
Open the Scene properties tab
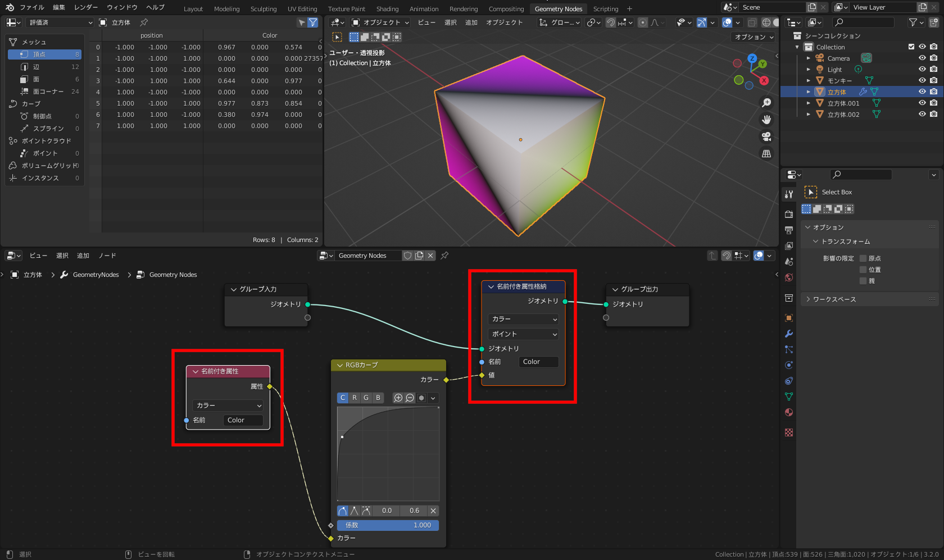pos(789,262)
